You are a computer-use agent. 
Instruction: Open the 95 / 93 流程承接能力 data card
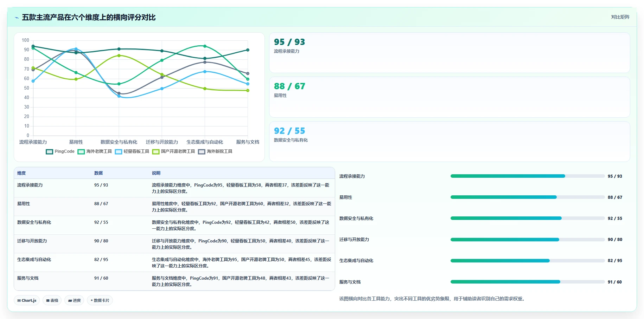click(449, 53)
